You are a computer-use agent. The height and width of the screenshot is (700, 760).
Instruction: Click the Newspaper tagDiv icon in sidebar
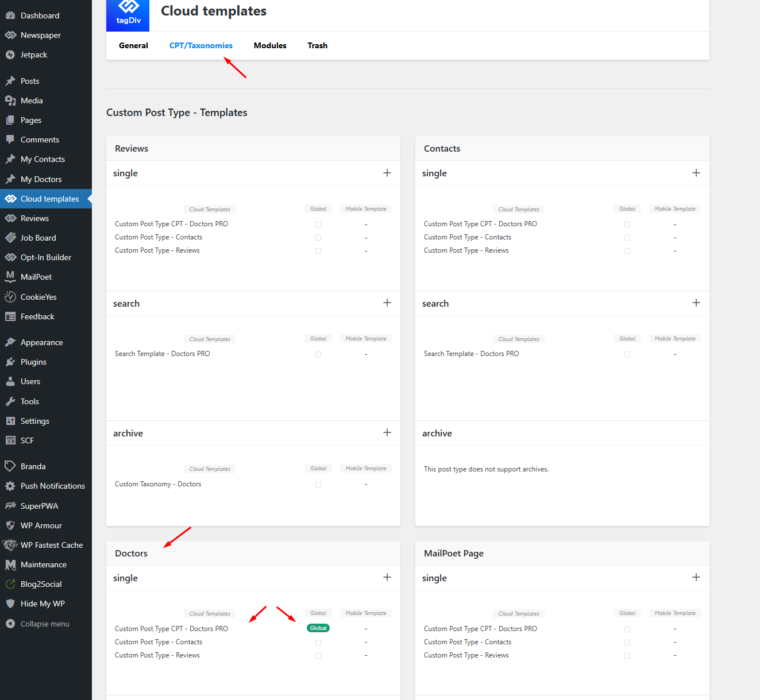10,35
